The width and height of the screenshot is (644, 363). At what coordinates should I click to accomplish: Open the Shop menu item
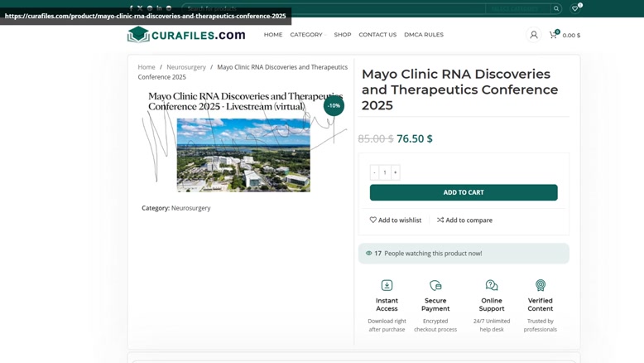click(x=343, y=35)
